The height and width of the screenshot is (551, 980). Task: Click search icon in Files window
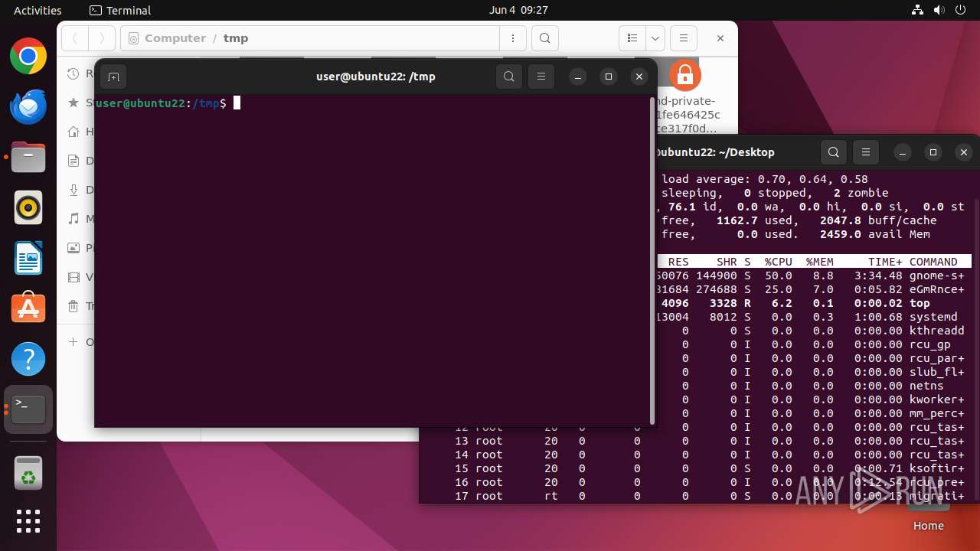tap(544, 38)
